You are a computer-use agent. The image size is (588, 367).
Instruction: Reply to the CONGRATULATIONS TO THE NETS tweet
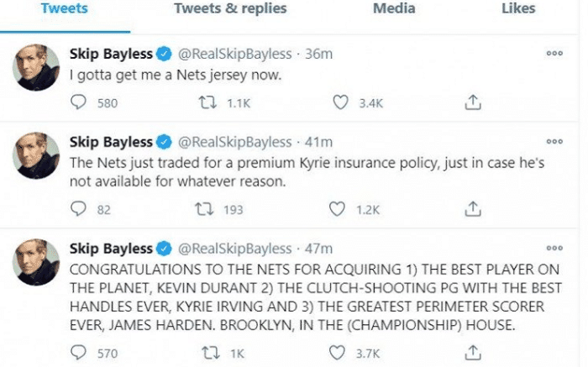point(78,353)
